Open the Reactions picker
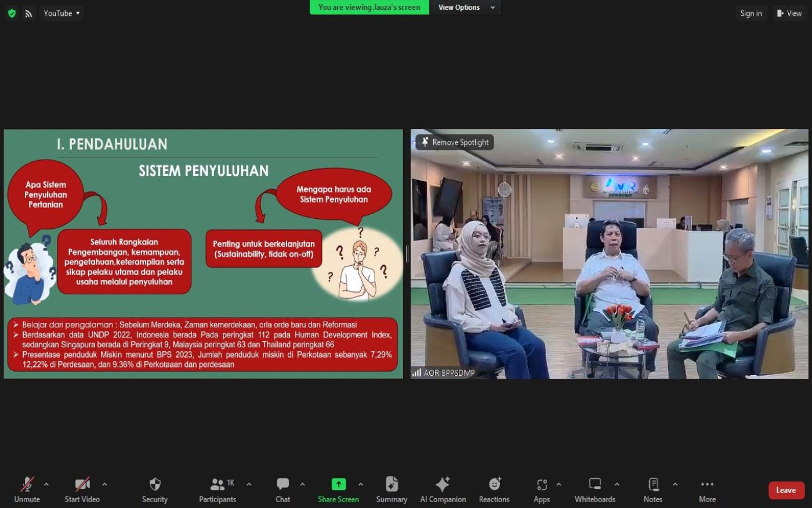 (494, 490)
